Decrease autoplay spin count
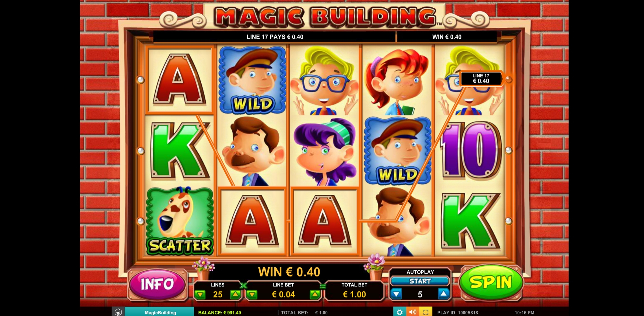This screenshot has height=316, width=644. (396, 294)
